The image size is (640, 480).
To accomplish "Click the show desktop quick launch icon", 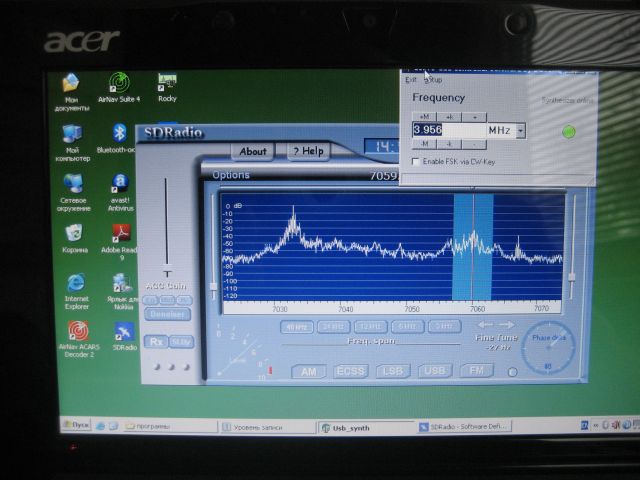I will pos(113,426).
